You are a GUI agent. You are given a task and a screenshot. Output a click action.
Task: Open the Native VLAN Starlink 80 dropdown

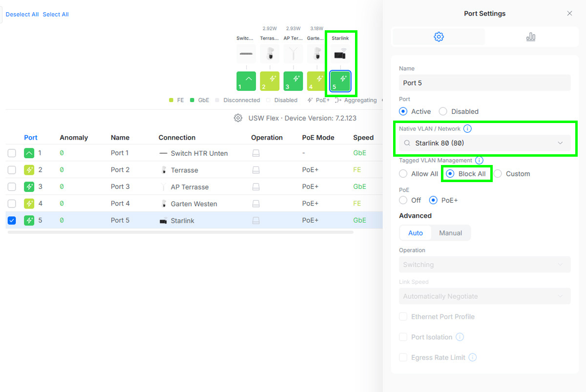click(x=484, y=143)
